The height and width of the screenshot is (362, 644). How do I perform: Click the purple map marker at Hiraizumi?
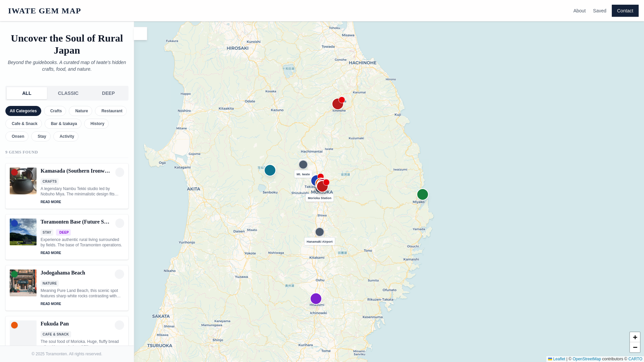(x=316, y=299)
